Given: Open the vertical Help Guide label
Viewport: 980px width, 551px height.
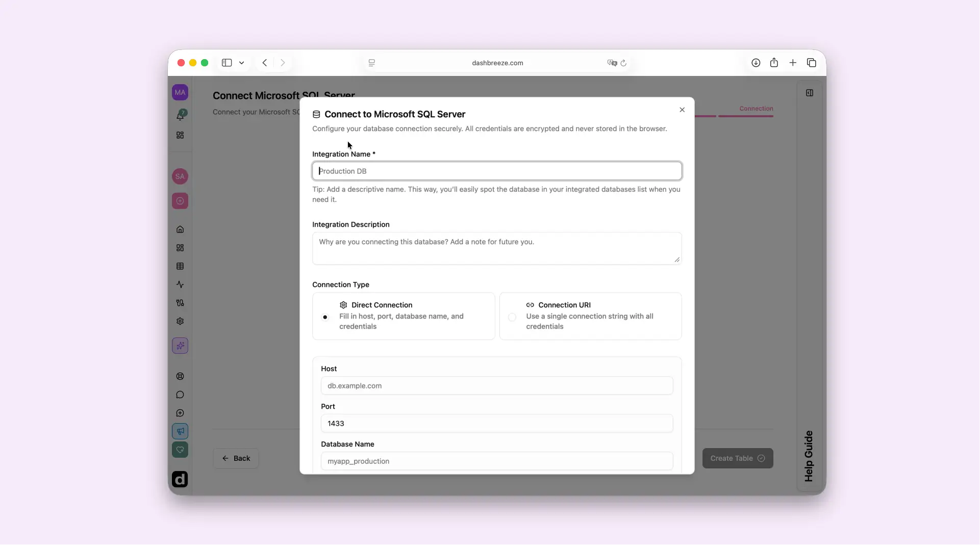Looking at the screenshot, I should click(809, 456).
